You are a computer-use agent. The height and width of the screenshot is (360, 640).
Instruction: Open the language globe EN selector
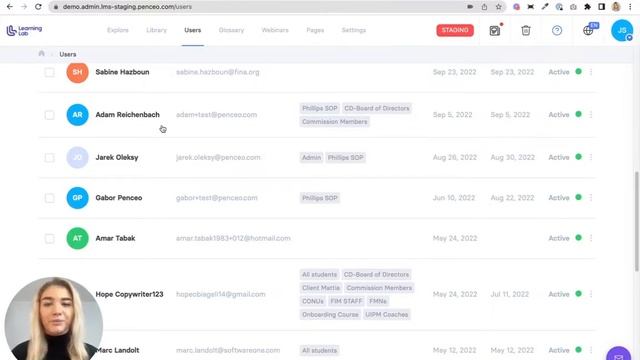pos(590,29)
